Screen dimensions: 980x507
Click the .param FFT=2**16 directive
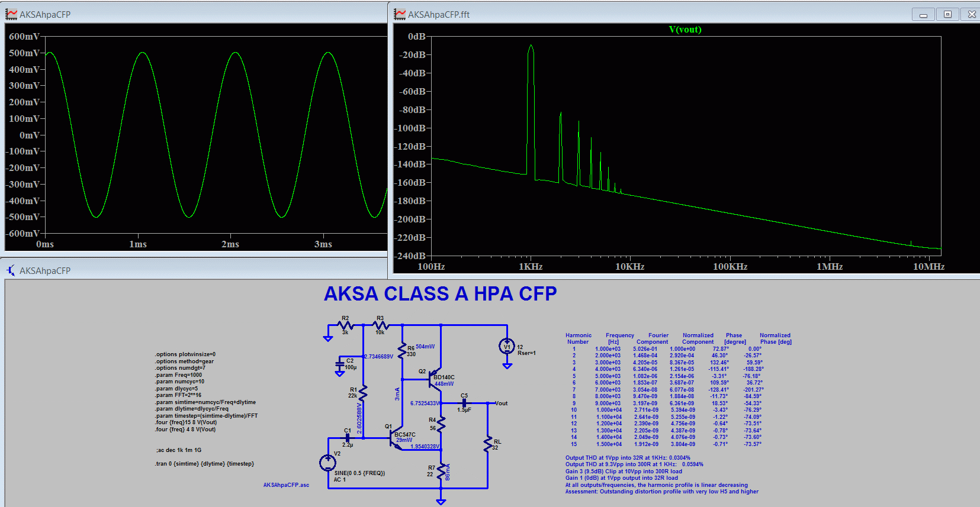(178, 395)
